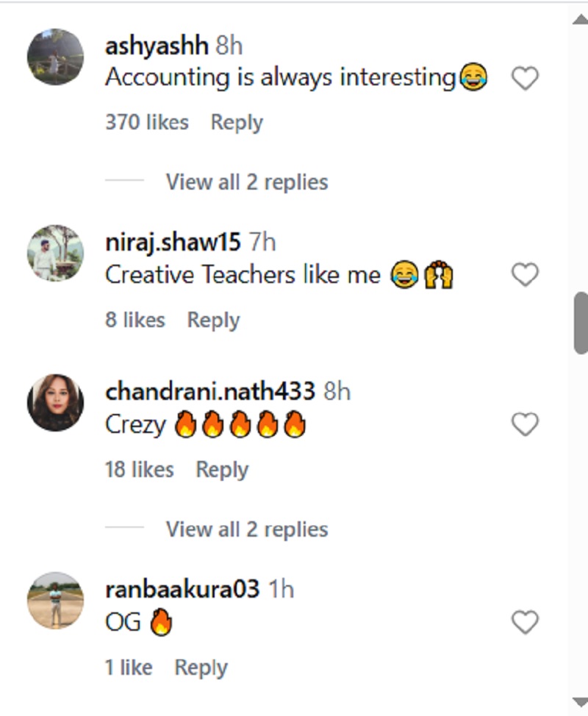Expand replies under ashyashh's comment

tap(248, 182)
